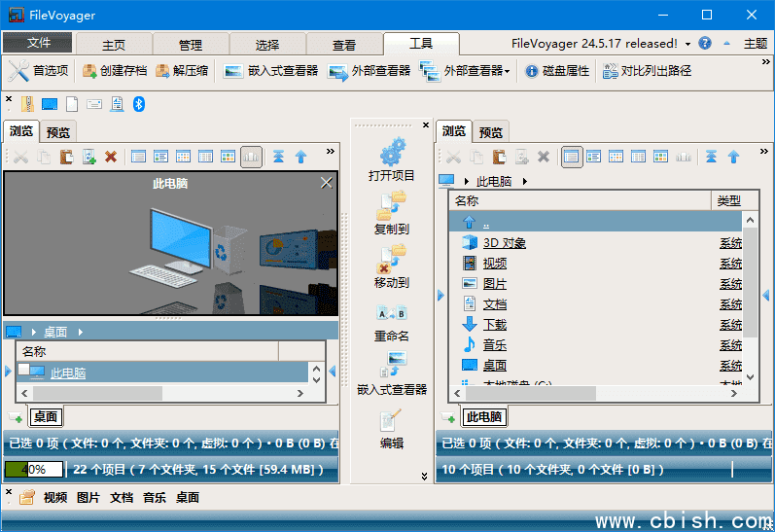This screenshot has height=532, width=775.
Task: Open Disk Properties (磁盘属性)
Action: [557, 71]
